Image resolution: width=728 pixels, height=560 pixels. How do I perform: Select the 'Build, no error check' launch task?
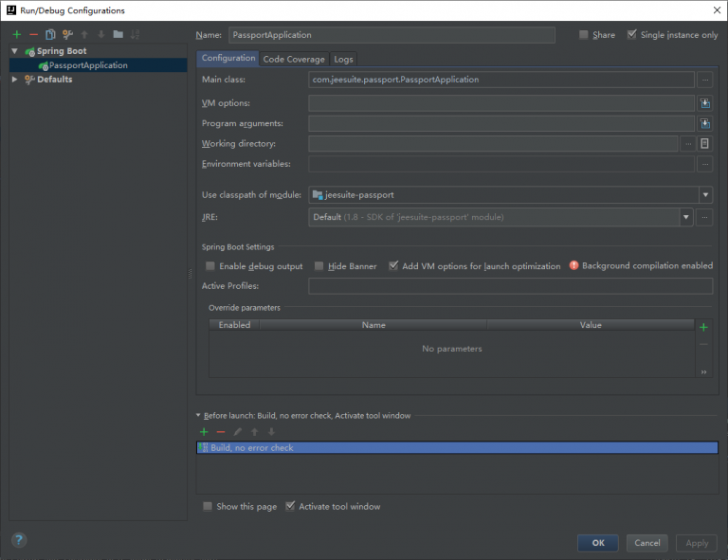click(x=457, y=448)
